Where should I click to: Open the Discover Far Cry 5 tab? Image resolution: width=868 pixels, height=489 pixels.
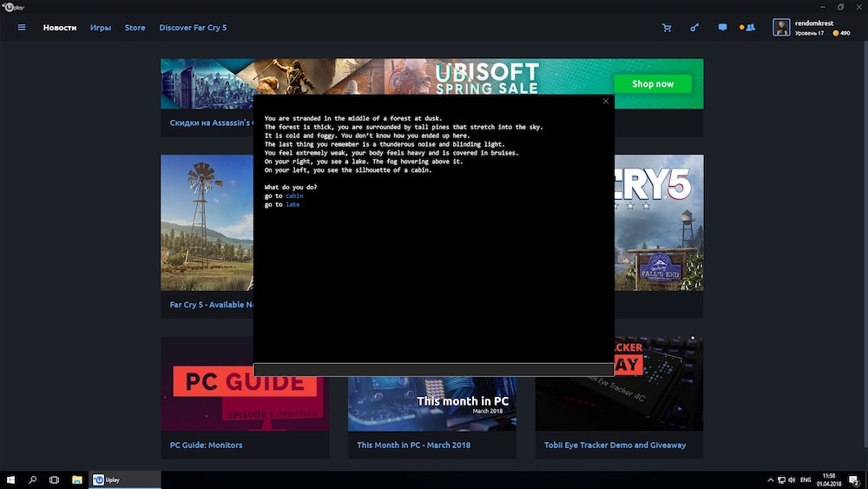193,28
